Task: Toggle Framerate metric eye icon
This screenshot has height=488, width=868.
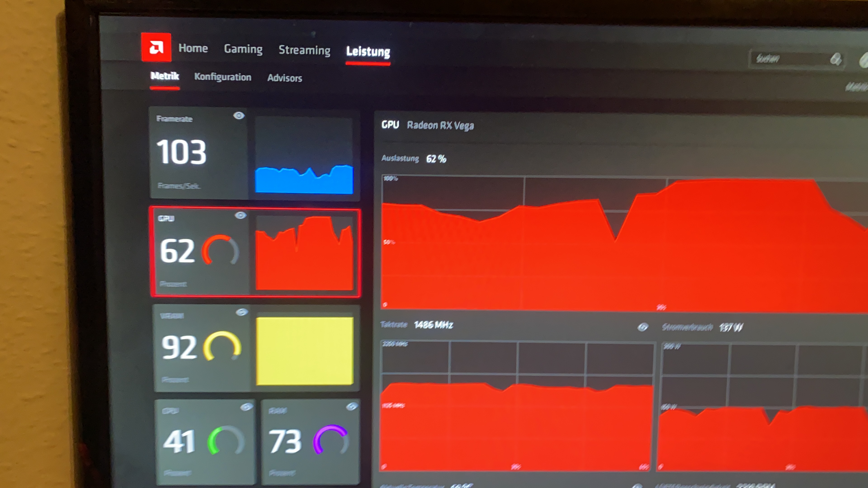Action: (x=238, y=116)
